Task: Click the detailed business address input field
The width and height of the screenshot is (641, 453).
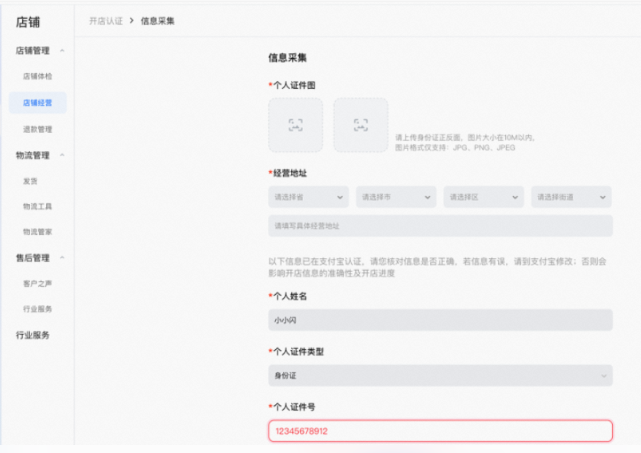Action: (x=440, y=226)
